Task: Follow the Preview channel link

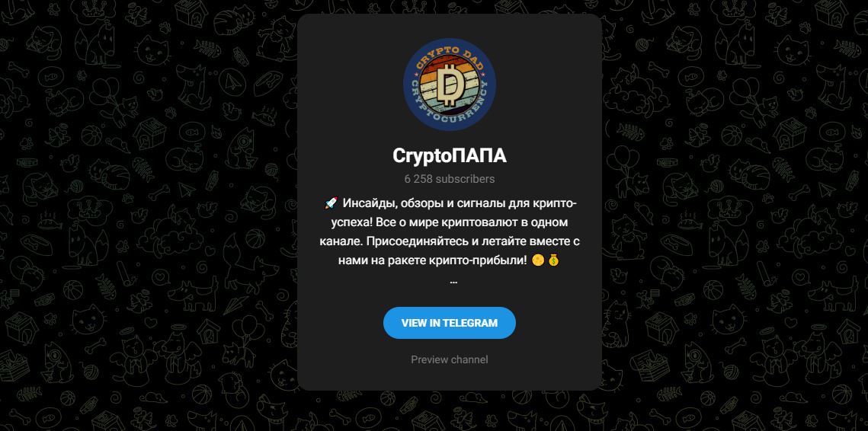Action: coord(450,359)
